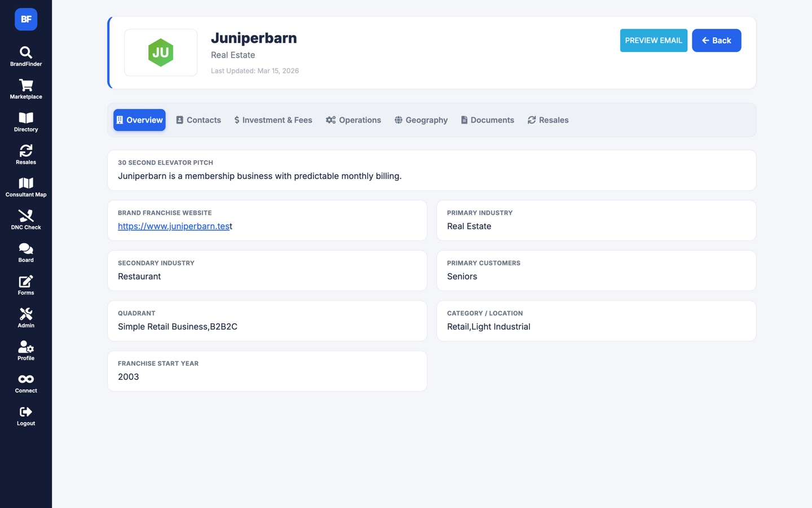View the Geography tab
Image resolution: width=812 pixels, height=508 pixels.
click(421, 120)
